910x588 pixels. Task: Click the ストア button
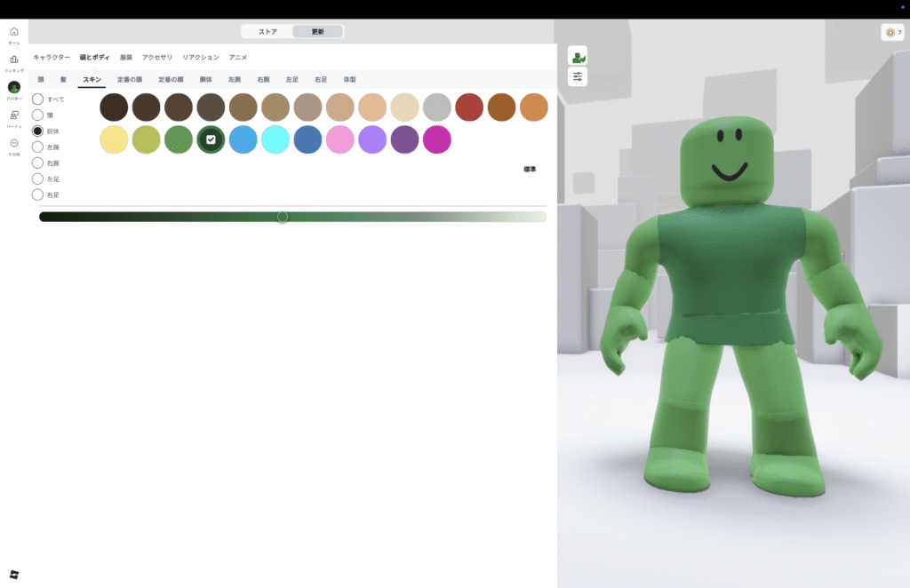point(267,32)
